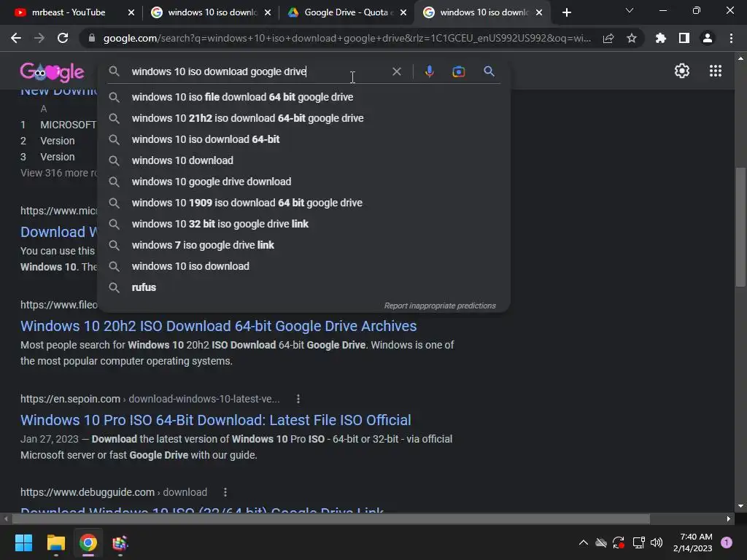Close the Google Drive tab

403,13
